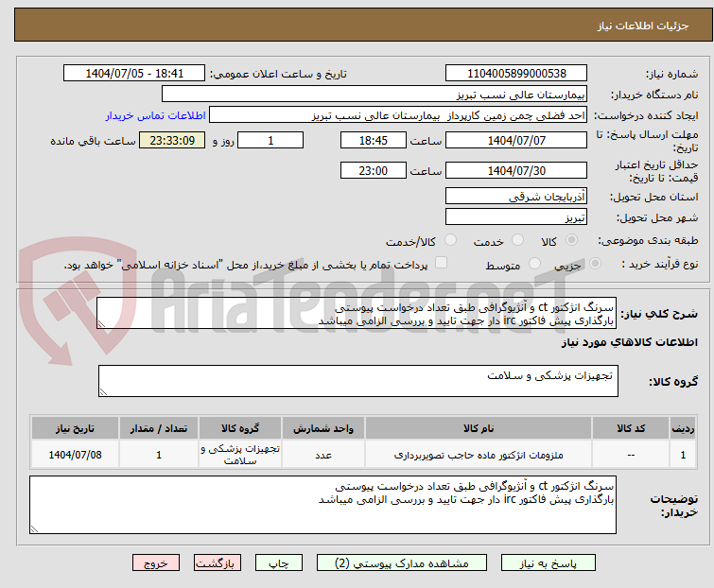Click the need date cell 1404/07/08

(x=75, y=455)
